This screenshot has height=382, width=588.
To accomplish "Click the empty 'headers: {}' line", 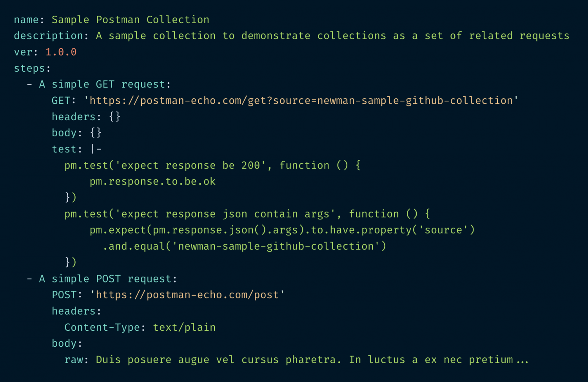I will tap(86, 117).
